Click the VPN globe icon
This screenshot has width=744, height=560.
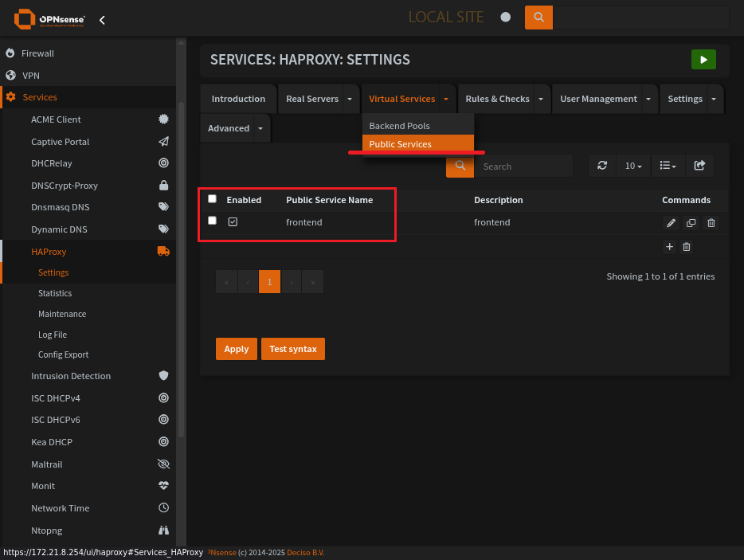[x=10, y=76]
